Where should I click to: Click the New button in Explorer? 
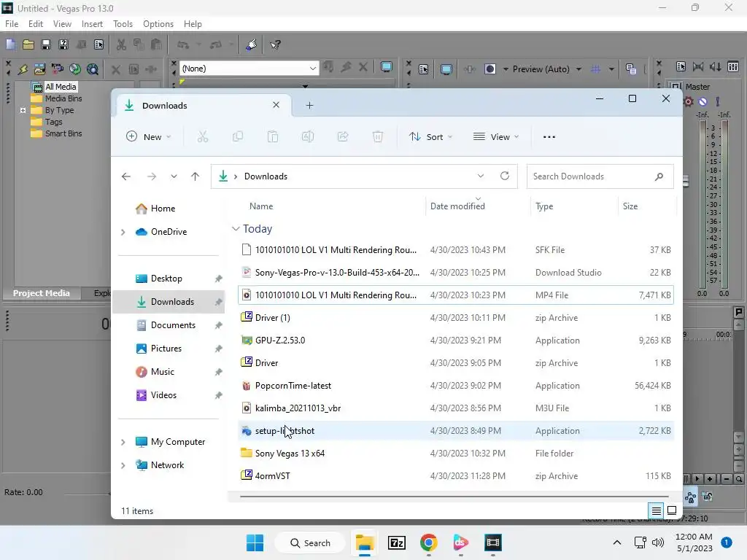[148, 137]
